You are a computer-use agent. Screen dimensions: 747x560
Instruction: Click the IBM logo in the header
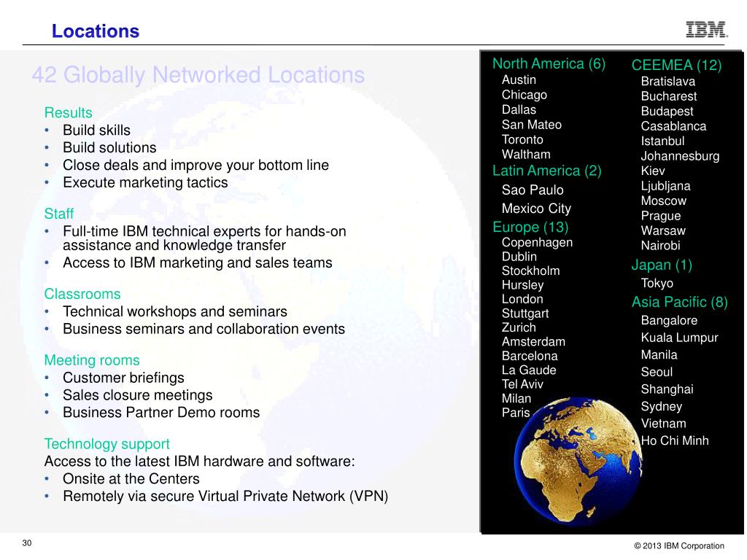tap(706, 29)
